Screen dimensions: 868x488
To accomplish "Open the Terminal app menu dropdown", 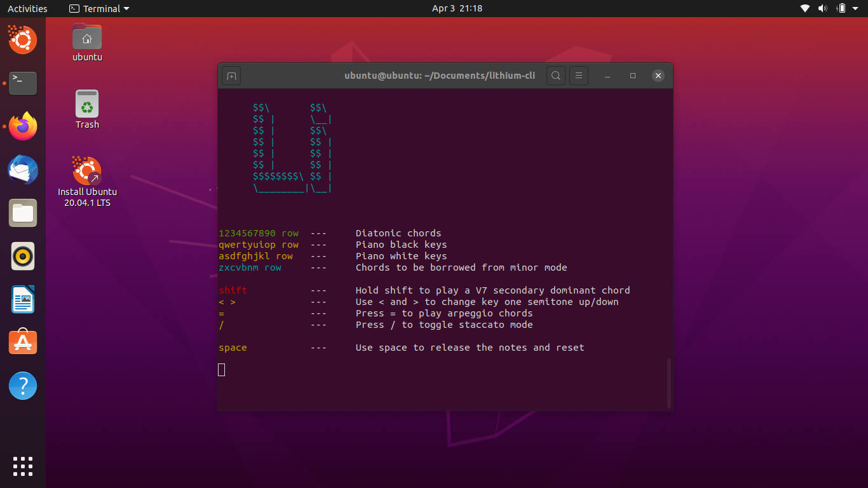I will coord(99,8).
